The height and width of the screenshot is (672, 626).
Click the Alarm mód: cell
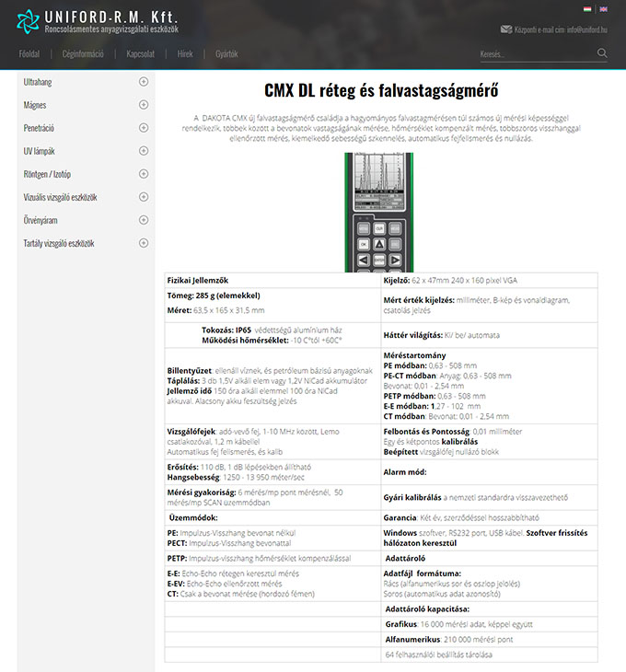click(490, 472)
